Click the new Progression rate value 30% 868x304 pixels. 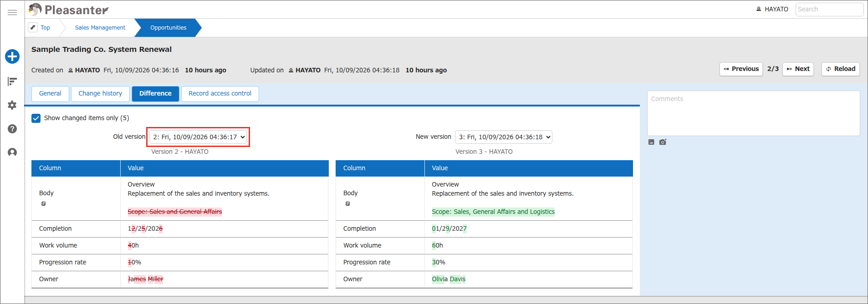(x=439, y=262)
